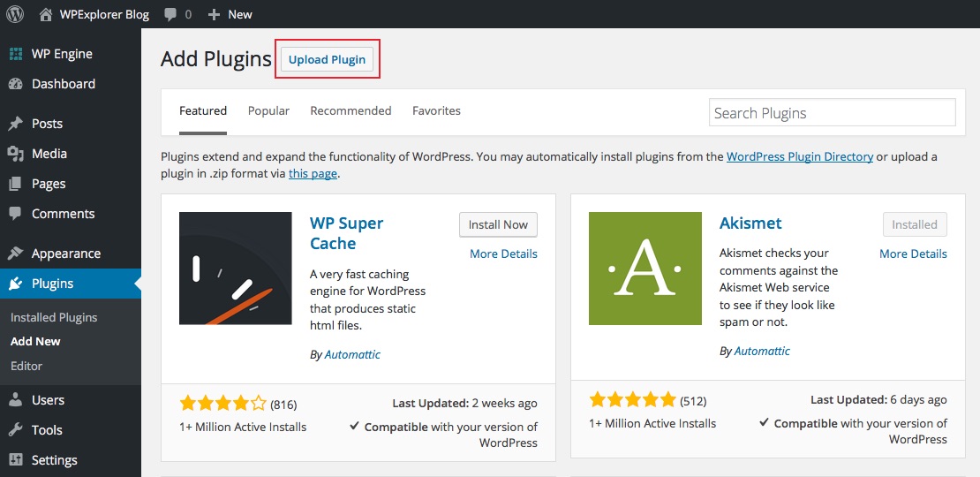This screenshot has height=477, width=980.
Task: Open the Pages menu label
Action: coord(49,184)
